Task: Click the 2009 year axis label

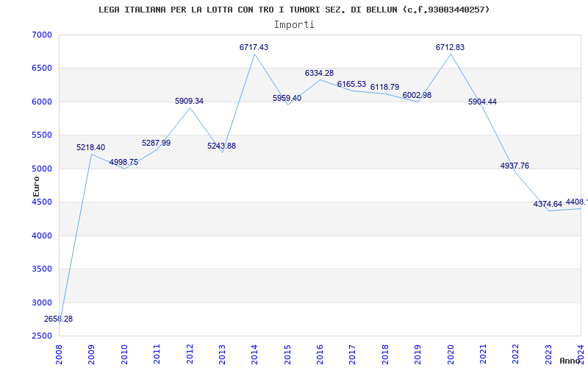Action: pos(91,354)
